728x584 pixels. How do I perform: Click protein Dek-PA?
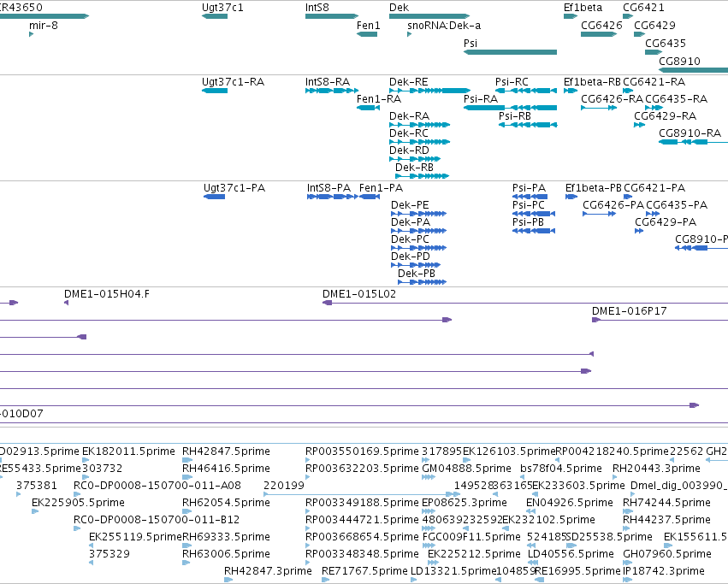[x=411, y=222]
